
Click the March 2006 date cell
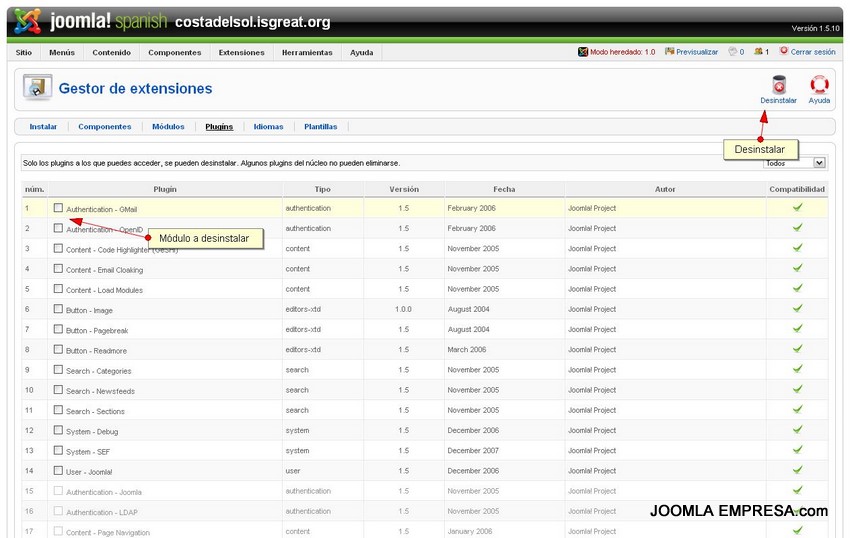467,349
